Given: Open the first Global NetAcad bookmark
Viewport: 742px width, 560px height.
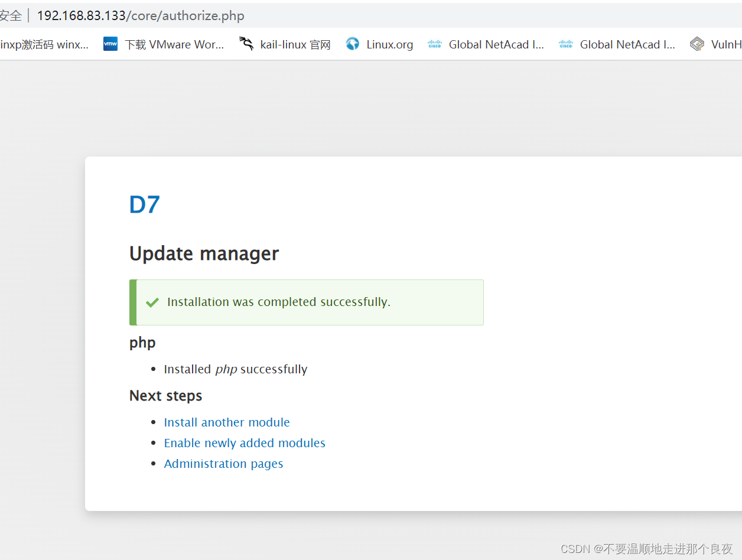Looking at the screenshot, I should coord(486,44).
